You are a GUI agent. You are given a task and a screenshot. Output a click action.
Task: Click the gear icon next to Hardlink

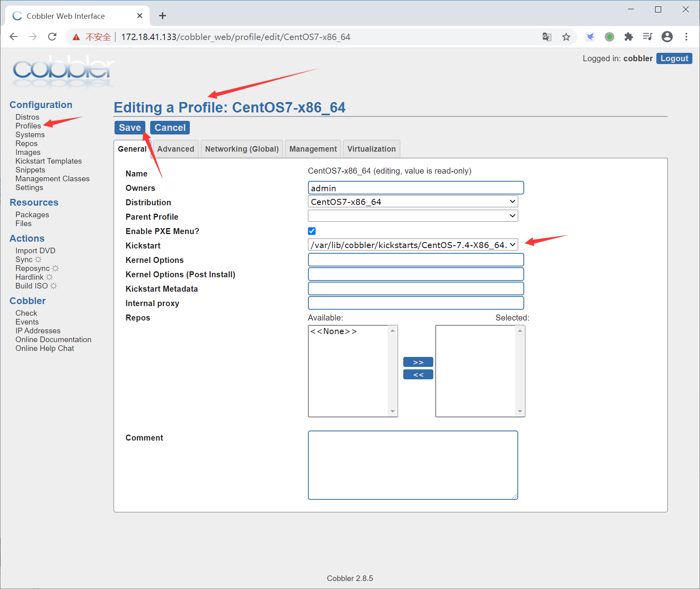pyautogui.click(x=49, y=277)
